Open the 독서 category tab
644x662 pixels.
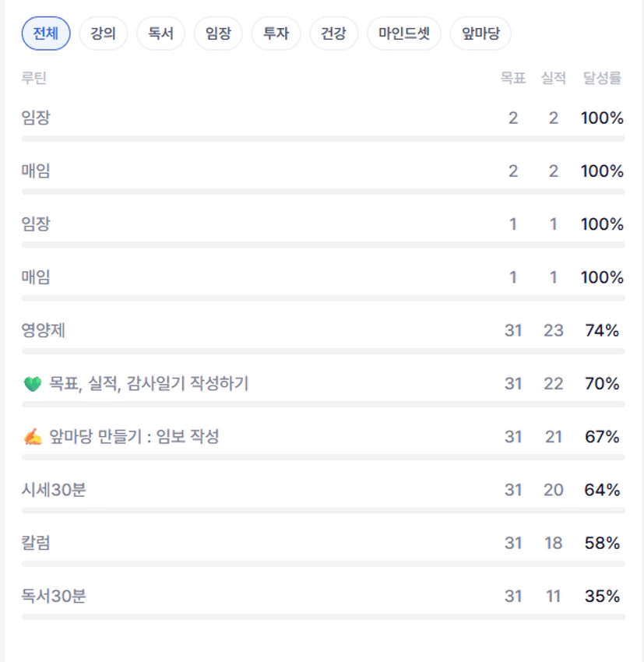coord(160,33)
